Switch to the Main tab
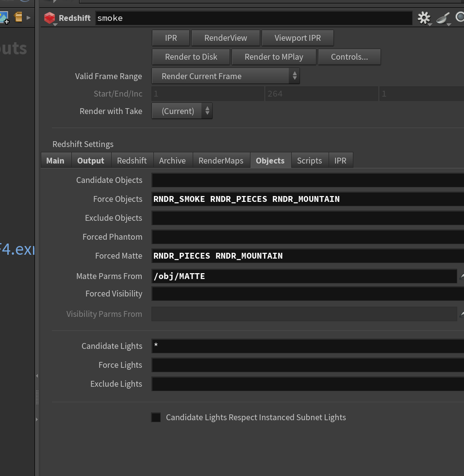 click(55, 160)
